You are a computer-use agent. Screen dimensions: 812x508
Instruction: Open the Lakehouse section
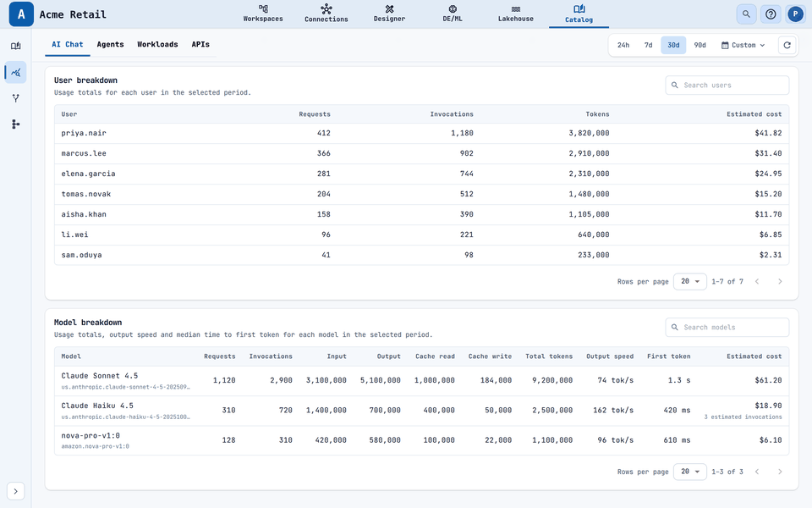516,14
